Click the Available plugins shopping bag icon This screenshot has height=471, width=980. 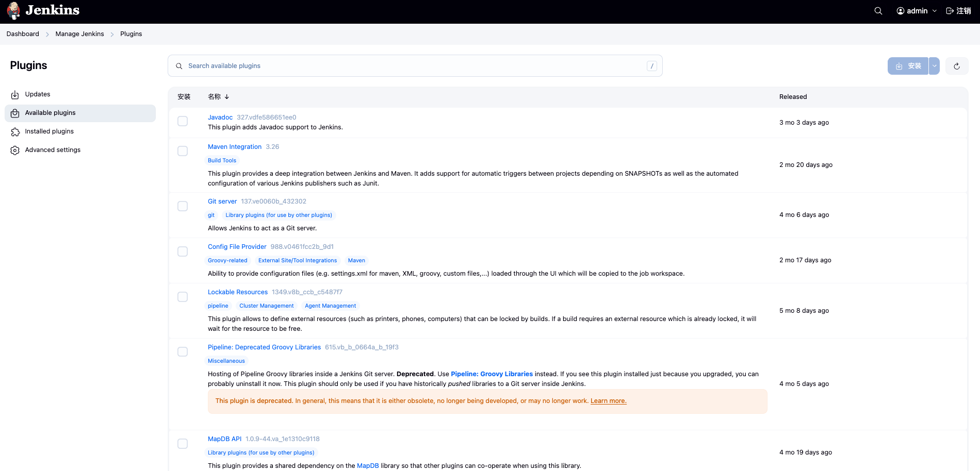[15, 113]
